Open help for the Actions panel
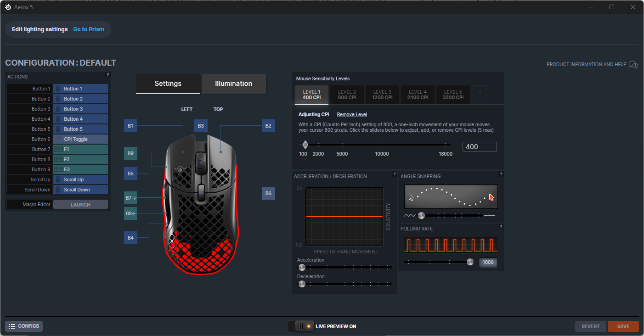The width and height of the screenshot is (644, 336). (108, 74)
